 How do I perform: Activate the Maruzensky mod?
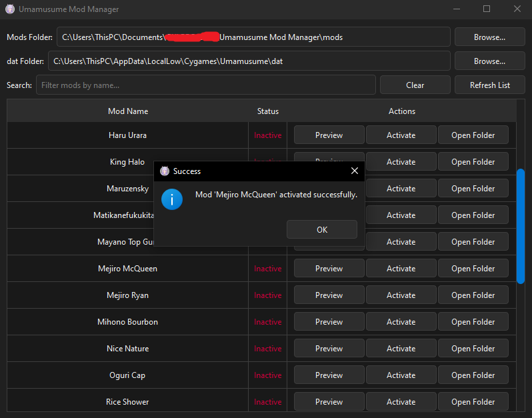pyautogui.click(x=401, y=188)
